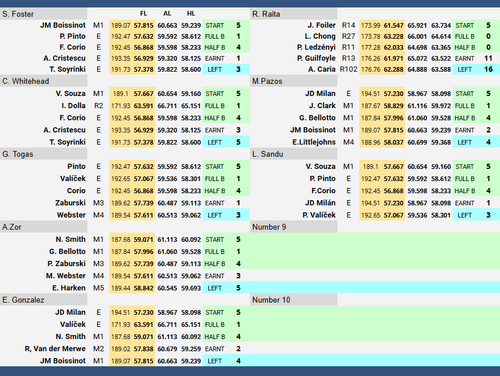Click the value 11 in P. Guilfoyle row
Viewport: 500px width, 376px height.
point(488,58)
